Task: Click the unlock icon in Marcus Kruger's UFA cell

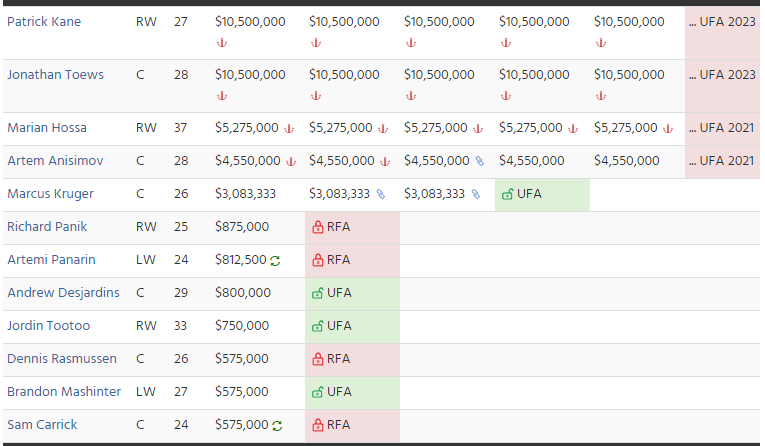Action: coord(508,194)
